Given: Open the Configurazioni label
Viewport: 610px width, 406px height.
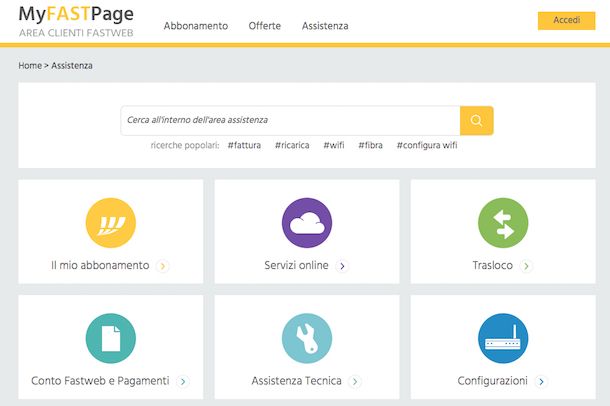Looking at the screenshot, I should point(493,381).
